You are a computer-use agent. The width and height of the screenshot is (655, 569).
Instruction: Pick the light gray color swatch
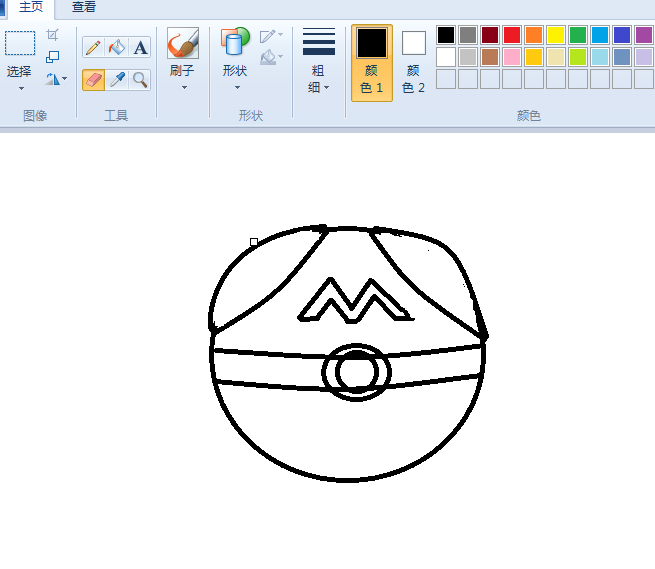(x=468, y=57)
